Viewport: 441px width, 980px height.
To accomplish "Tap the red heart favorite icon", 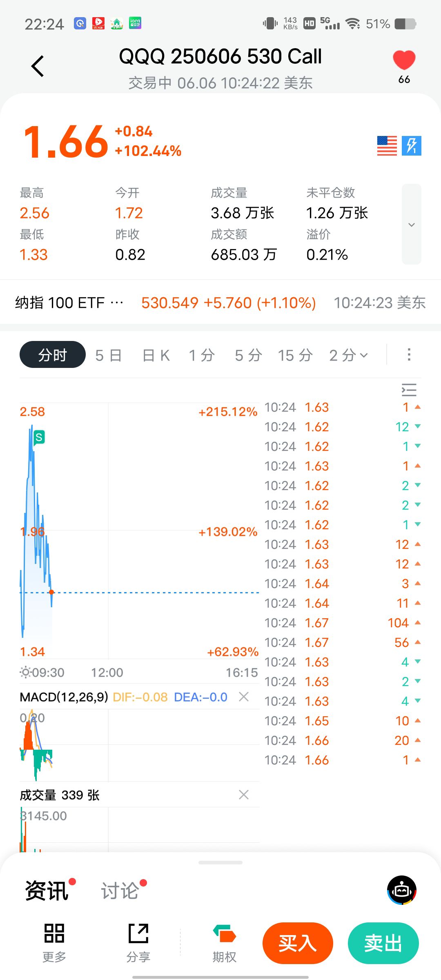I will coord(404,60).
